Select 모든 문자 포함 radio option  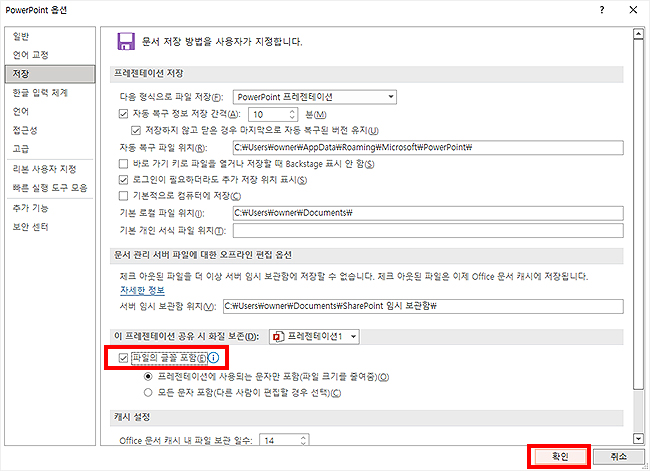(x=148, y=393)
